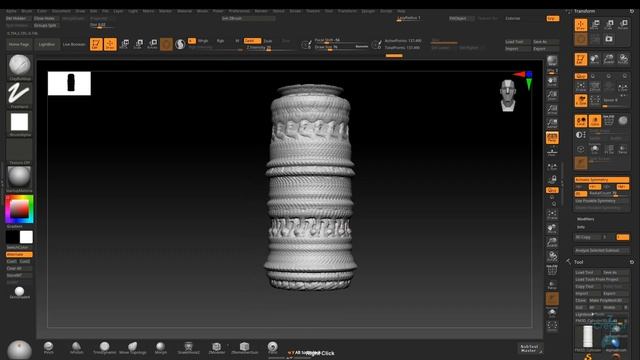Click the Make PolyMesh3D button
640x360 pixels.
(609, 300)
